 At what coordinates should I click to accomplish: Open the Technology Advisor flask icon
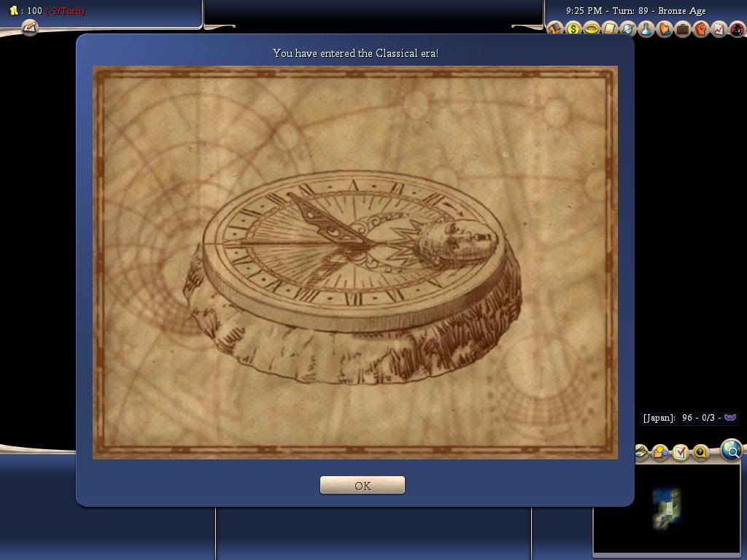646,28
